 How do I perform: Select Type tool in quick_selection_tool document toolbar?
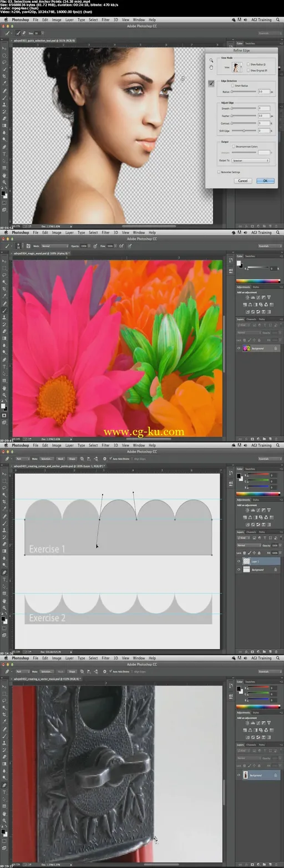click(x=4, y=154)
